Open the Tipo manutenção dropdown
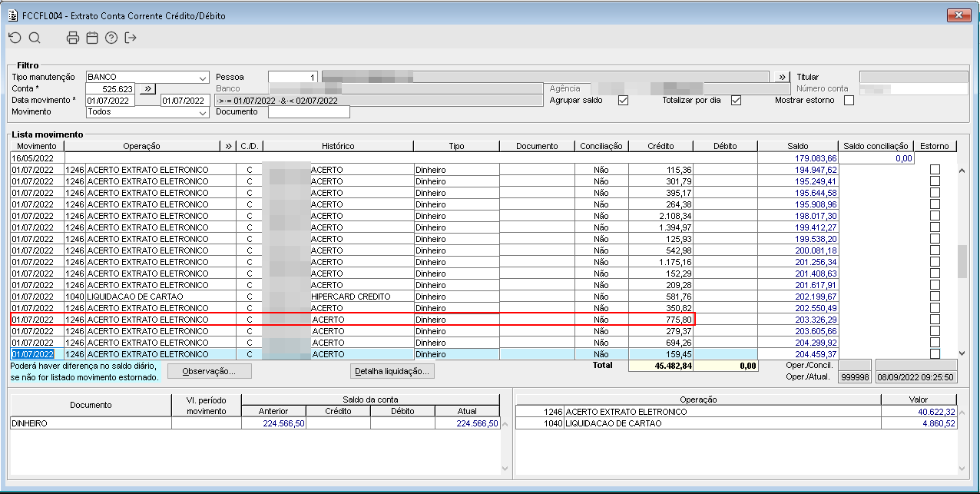This screenshot has width=980, height=494. point(203,78)
